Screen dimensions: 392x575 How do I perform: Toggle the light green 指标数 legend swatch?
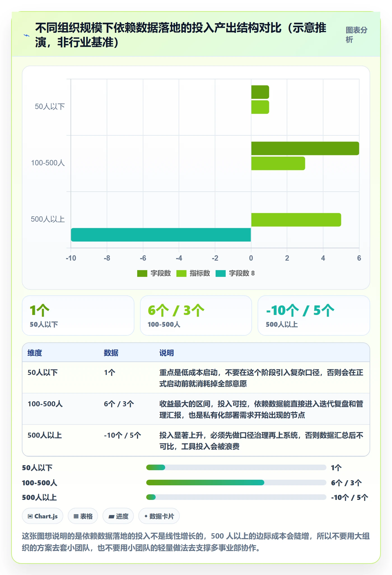(x=181, y=273)
